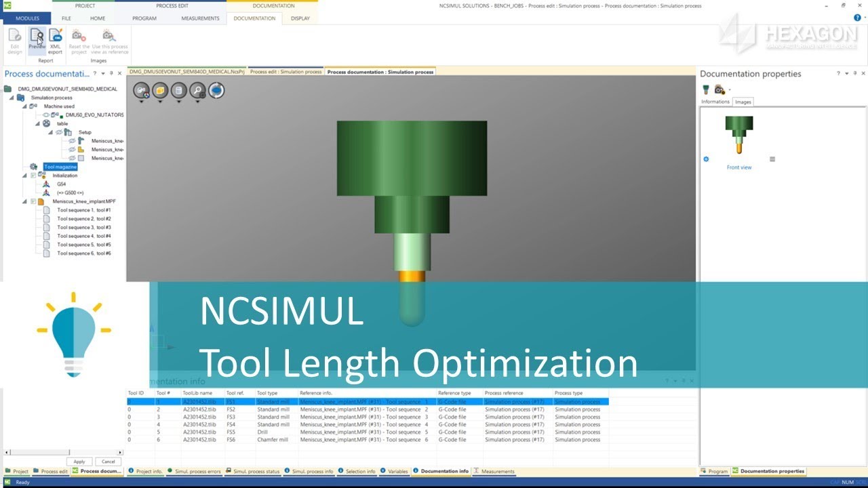
Task: Click the Cancel button
Action: (108, 462)
